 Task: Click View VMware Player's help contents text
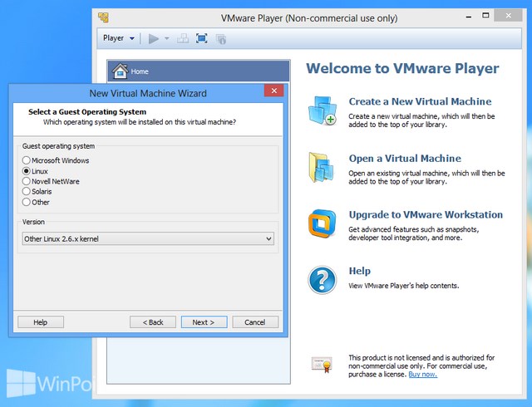tap(404, 286)
